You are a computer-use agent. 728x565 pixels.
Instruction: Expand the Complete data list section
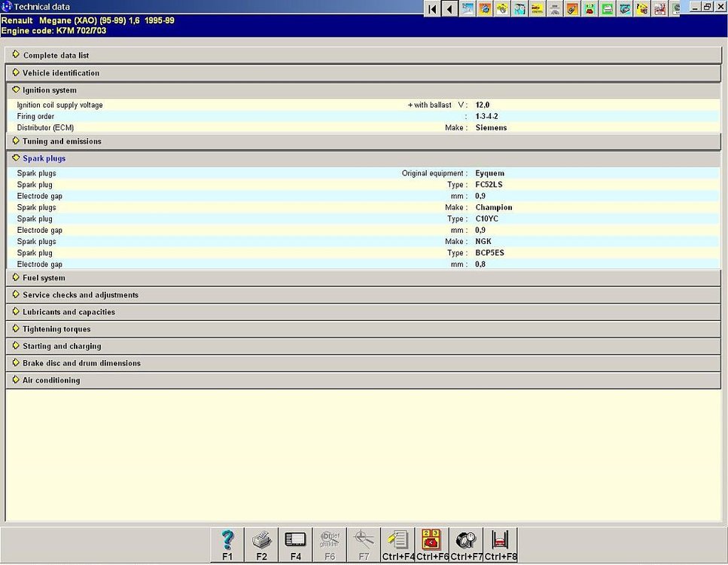pyautogui.click(x=364, y=55)
